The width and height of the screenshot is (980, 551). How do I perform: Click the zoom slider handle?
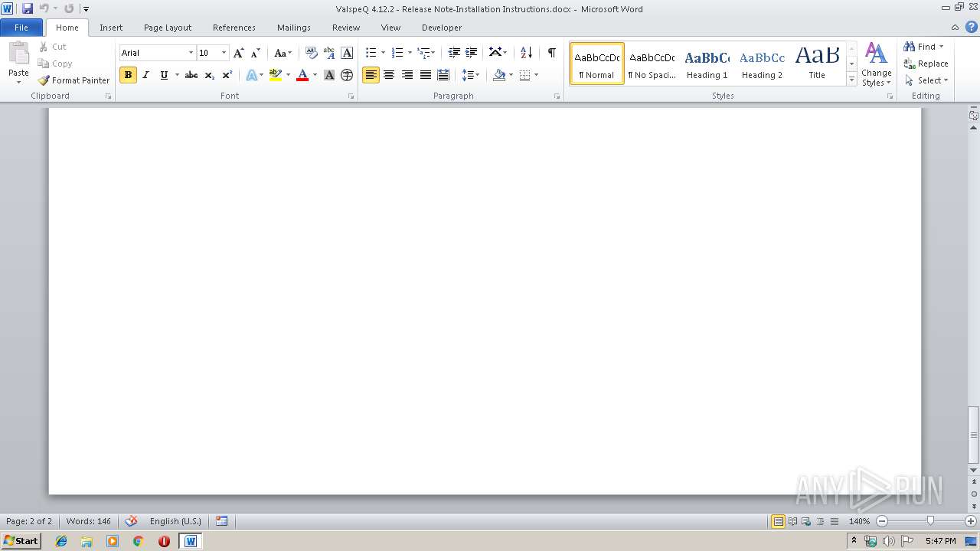930,521
